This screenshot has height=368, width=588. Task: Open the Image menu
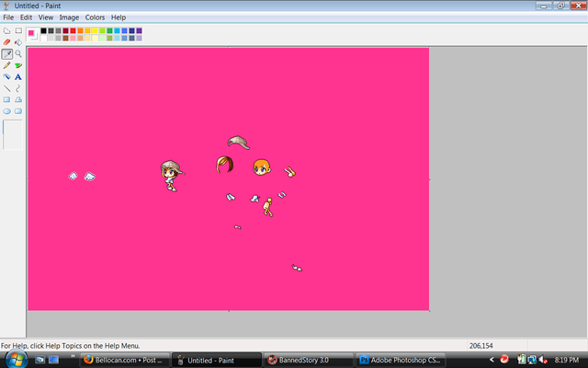pos(69,17)
